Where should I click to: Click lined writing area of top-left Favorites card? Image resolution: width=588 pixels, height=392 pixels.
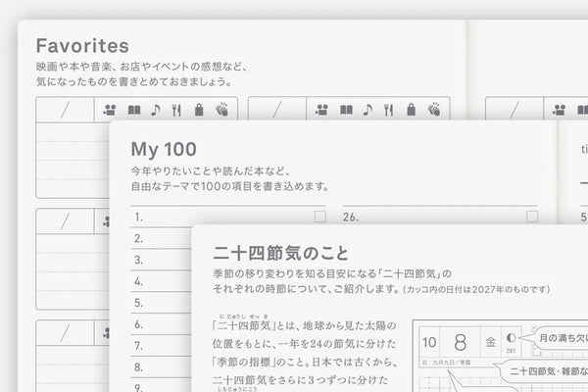click(x=73, y=160)
